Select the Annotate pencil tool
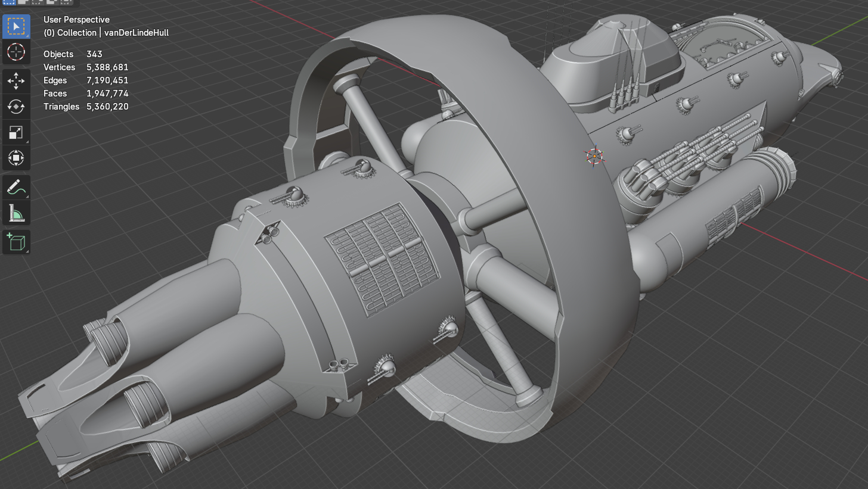This screenshot has height=489, width=868. pyautogui.click(x=16, y=186)
